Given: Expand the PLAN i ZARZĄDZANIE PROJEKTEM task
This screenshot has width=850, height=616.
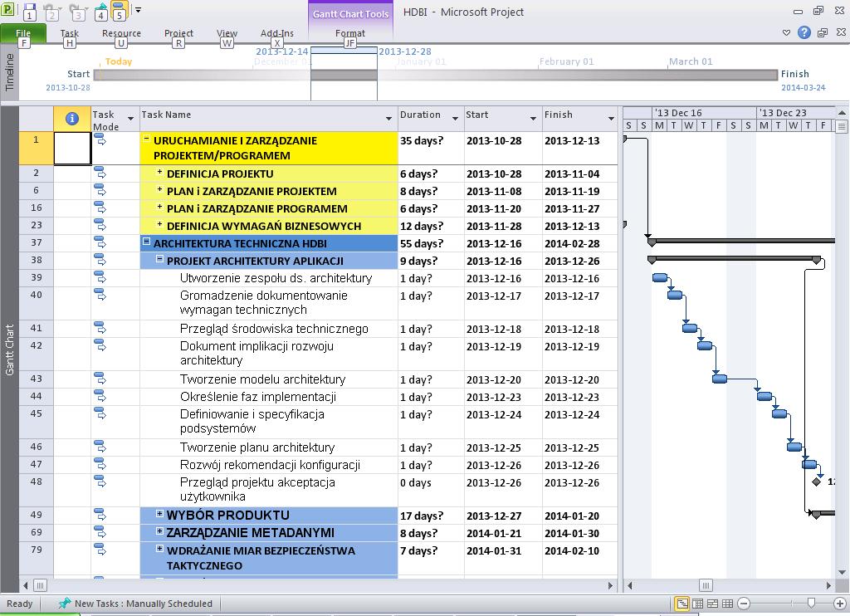Looking at the screenshot, I should tap(159, 190).
